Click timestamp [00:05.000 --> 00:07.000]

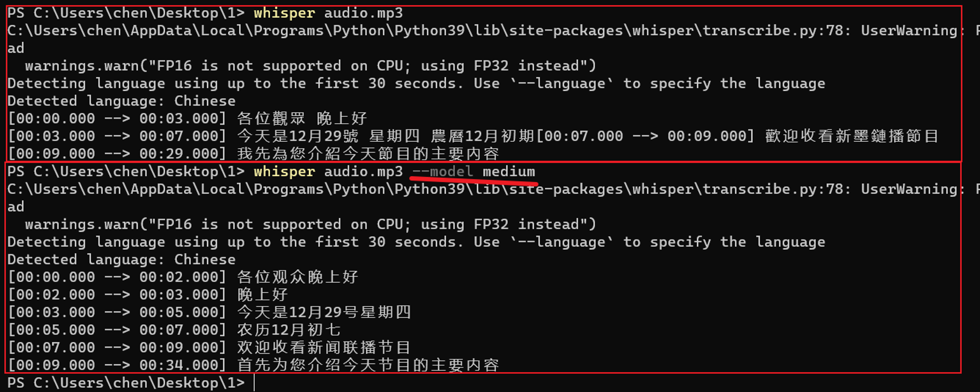pos(117,330)
